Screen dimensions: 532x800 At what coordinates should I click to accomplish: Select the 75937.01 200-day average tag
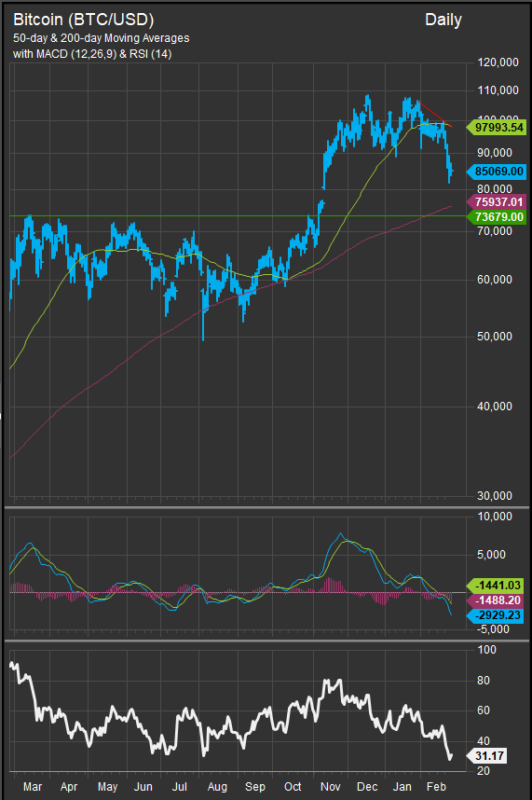(x=497, y=202)
